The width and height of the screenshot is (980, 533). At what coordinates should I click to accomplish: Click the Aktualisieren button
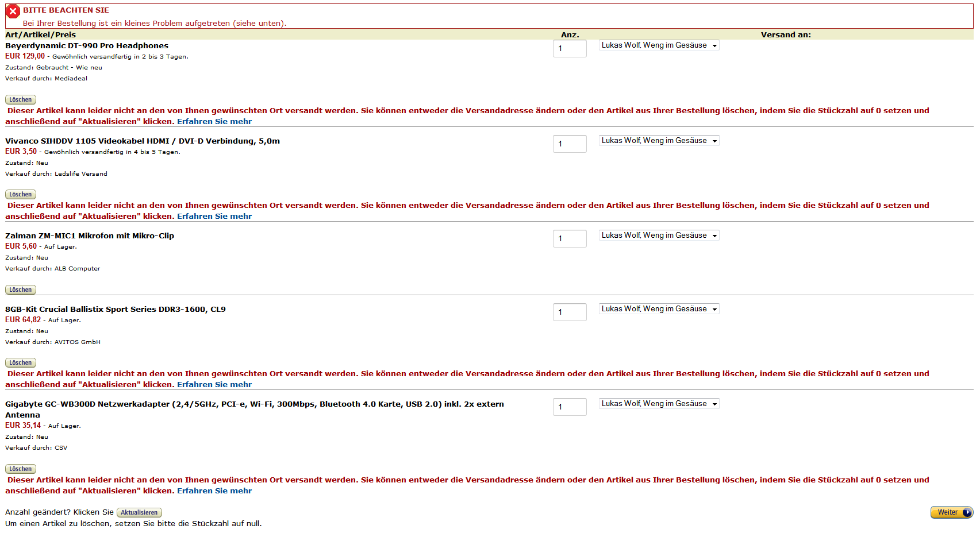[139, 513]
